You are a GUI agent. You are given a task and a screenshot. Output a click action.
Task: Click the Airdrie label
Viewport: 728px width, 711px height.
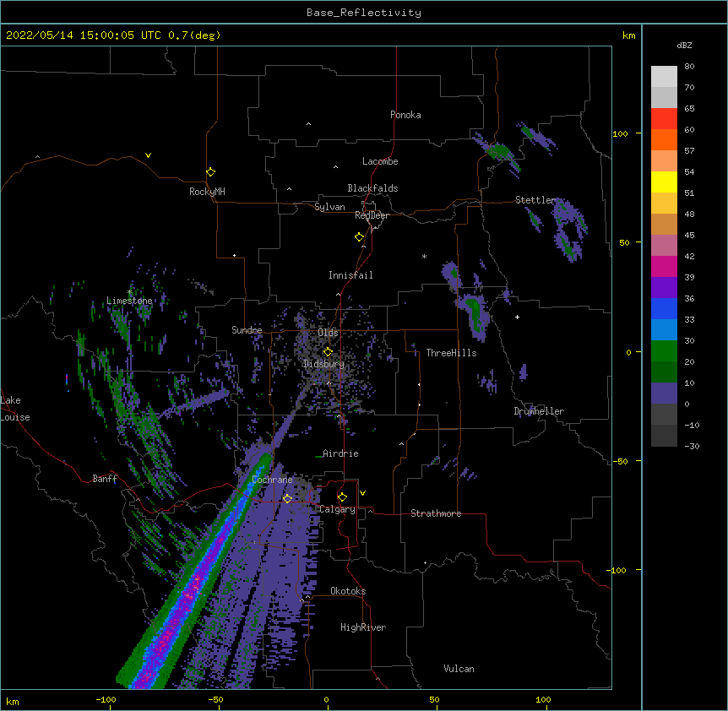coord(340,453)
